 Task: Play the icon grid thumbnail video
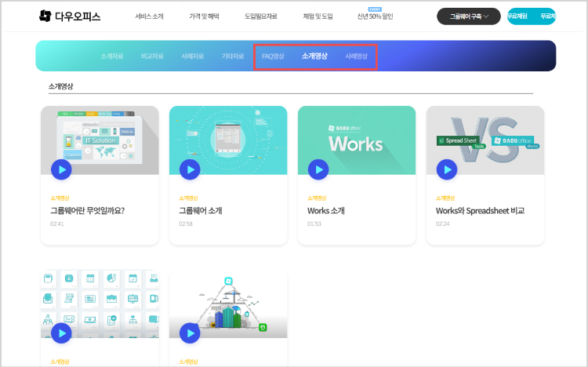61,333
